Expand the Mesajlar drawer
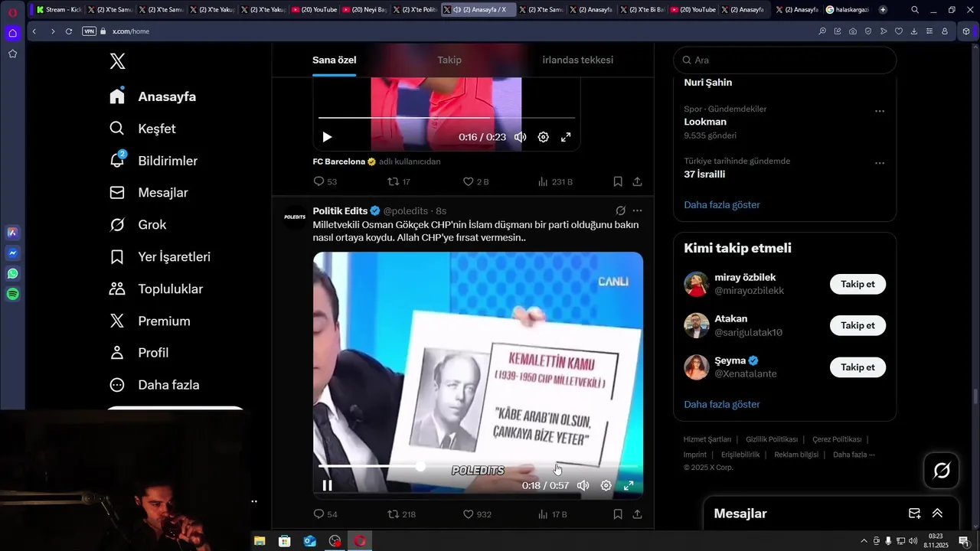 tap(937, 514)
